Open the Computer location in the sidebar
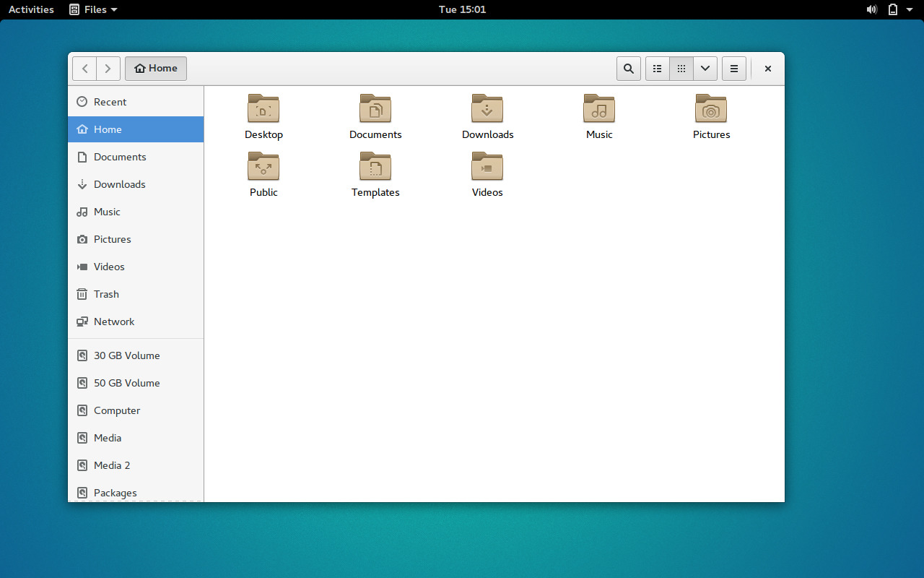Image resolution: width=924 pixels, height=578 pixels. (x=116, y=410)
